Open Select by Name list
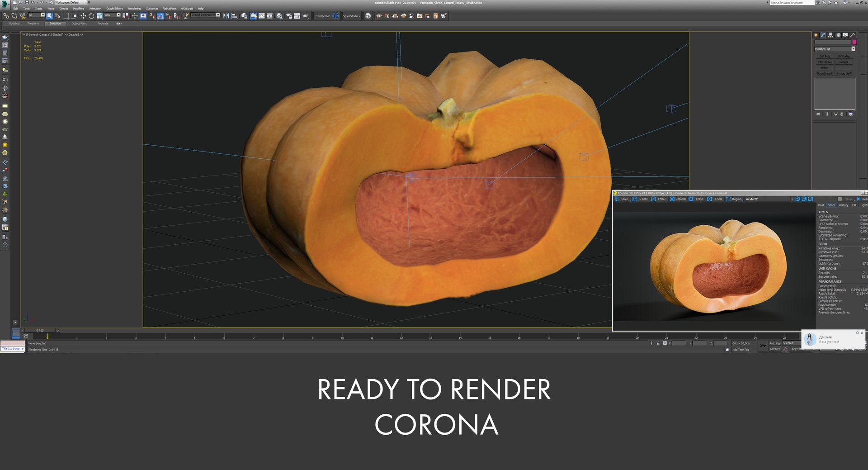Image resolution: width=868 pixels, height=470 pixels. (57, 16)
